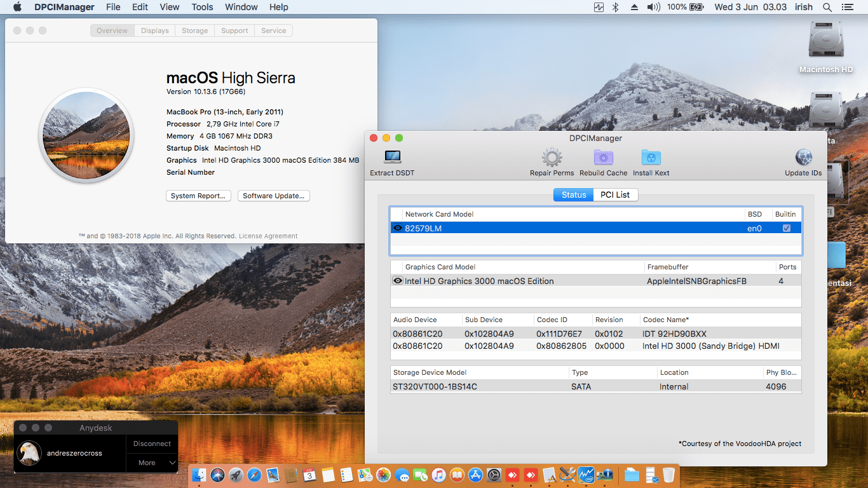This screenshot has height=488, width=868.
Task: Open the App Store from the Dock
Action: [475, 475]
